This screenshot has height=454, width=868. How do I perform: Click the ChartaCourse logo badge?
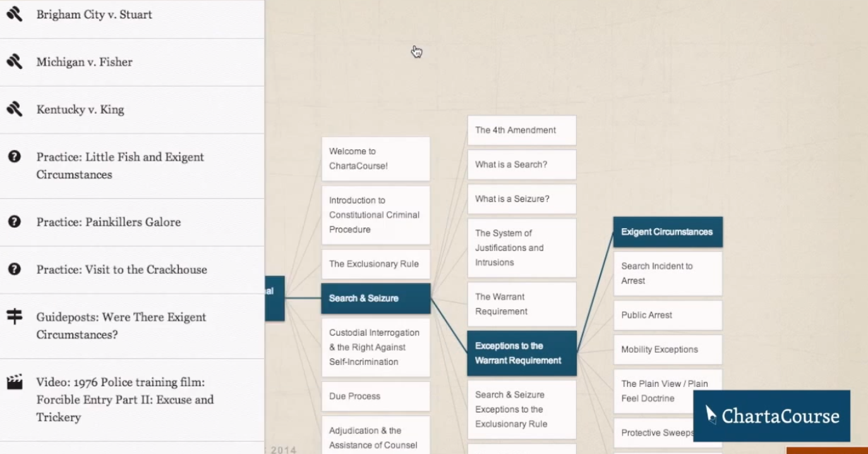771,415
